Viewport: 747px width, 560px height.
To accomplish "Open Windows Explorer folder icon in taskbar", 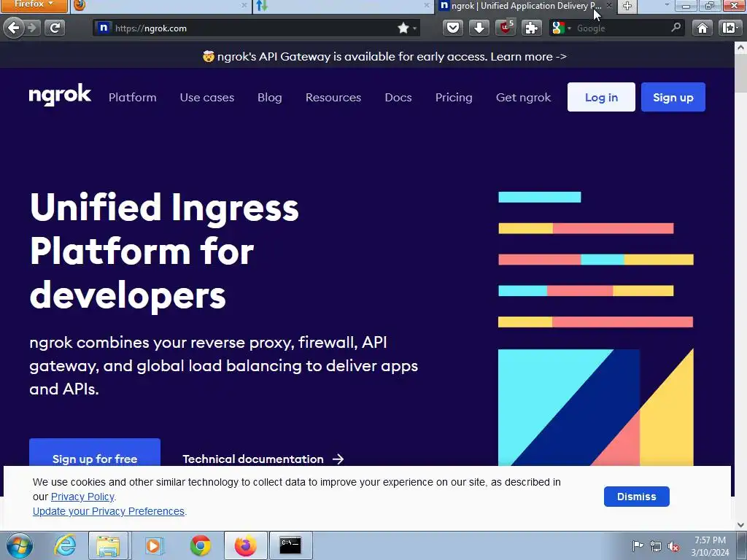I will 108,545.
